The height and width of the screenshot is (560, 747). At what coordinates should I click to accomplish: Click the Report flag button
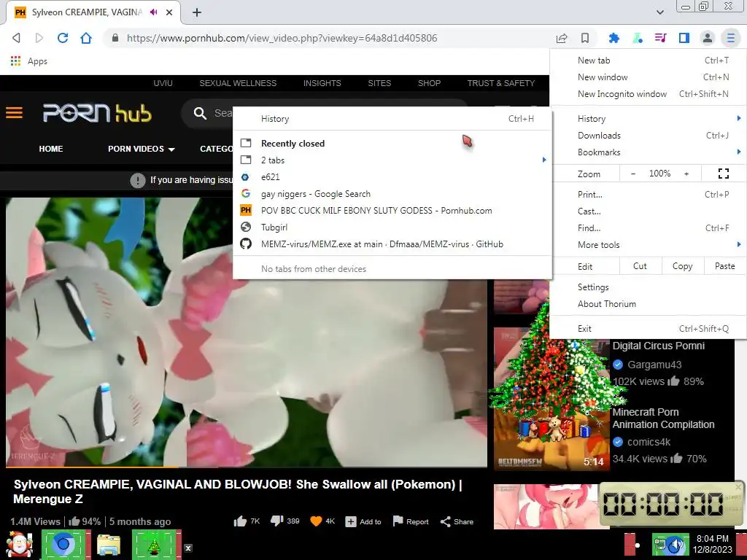[411, 521]
